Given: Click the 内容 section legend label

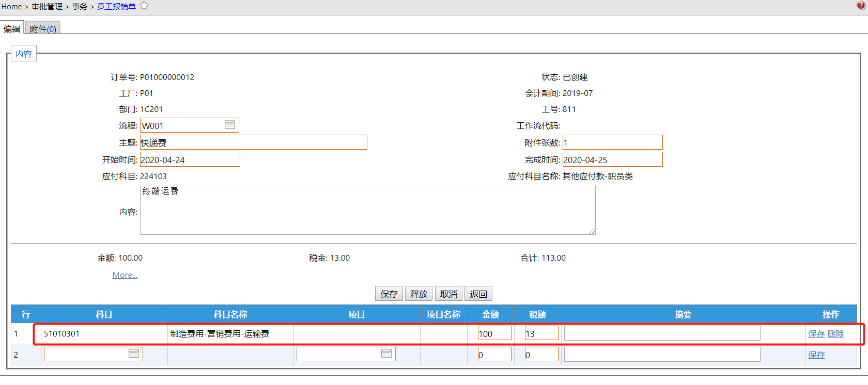Looking at the screenshot, I should click(x=24, y=54).
